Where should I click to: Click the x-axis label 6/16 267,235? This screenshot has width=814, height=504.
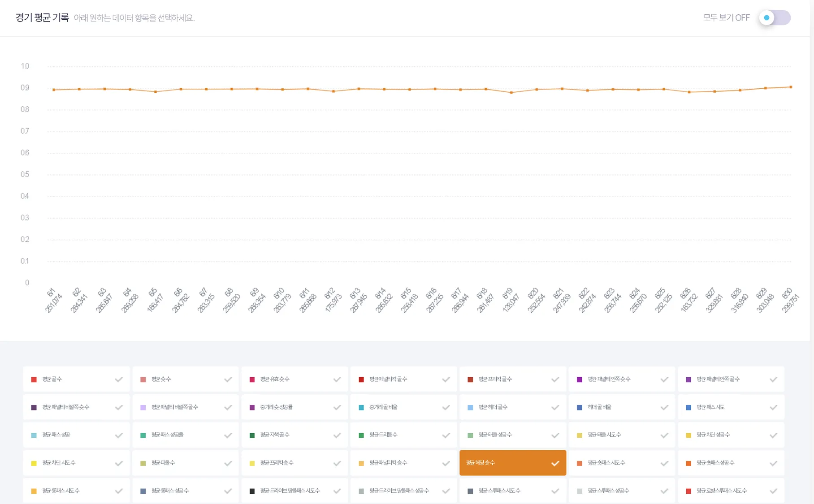[x=434, y=300]
